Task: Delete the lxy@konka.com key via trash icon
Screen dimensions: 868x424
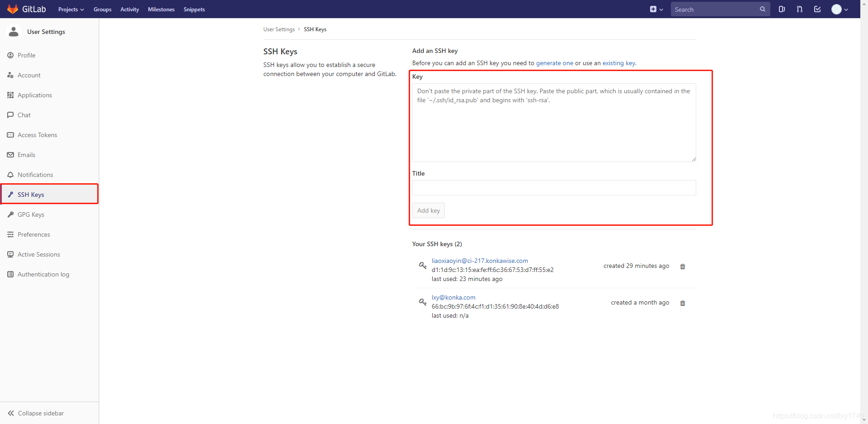Action: coord(683,303)
